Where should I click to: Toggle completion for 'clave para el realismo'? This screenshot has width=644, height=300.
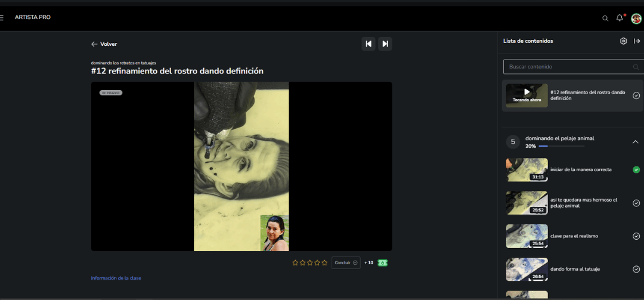[x=636, y=236]
